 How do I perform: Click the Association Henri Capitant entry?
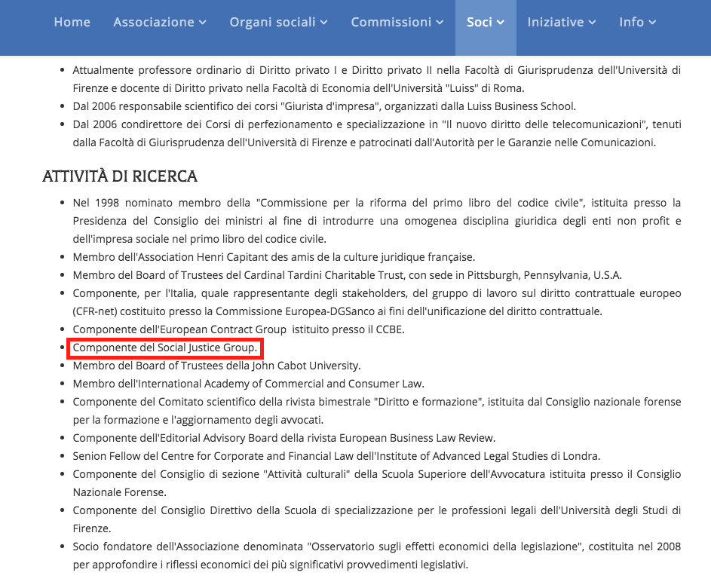pos(274,257)
